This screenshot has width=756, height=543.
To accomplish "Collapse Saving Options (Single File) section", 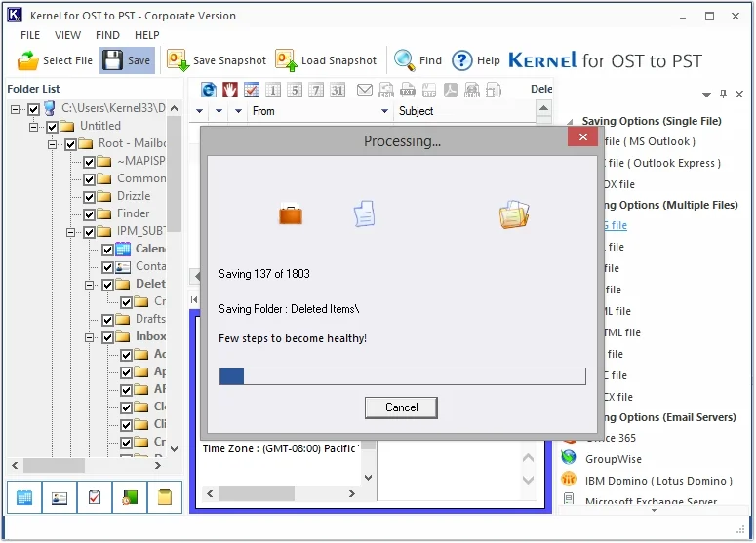I will 570,122.
